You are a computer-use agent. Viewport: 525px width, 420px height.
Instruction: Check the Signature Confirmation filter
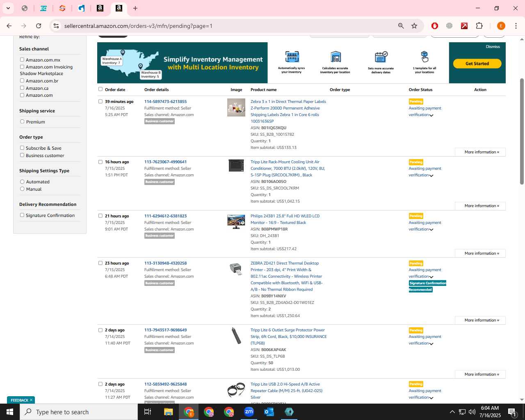22,215
